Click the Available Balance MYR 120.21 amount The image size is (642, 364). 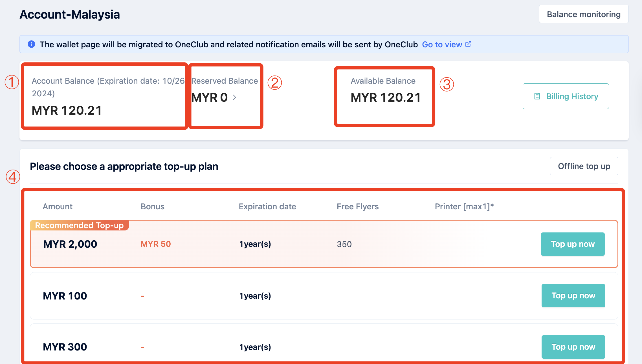pos(386,97)
